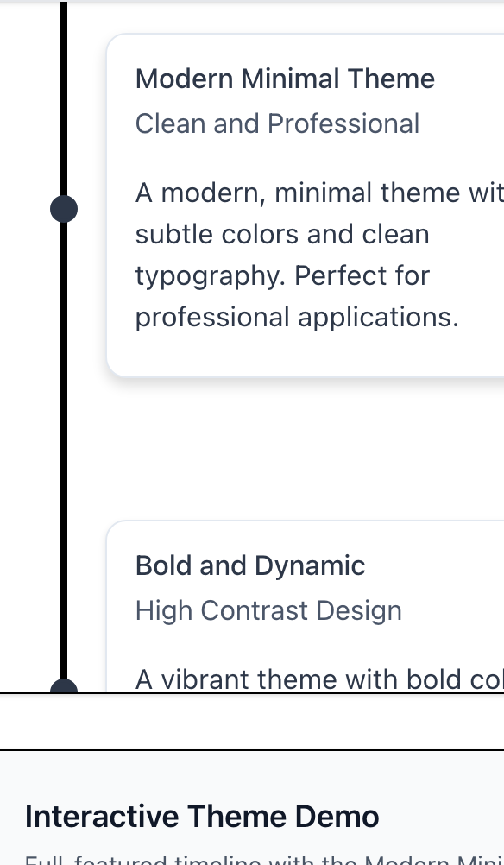Select the Clean and Professional subtitle
This screenshot has height=865, width=504.
tap(277, 123)
